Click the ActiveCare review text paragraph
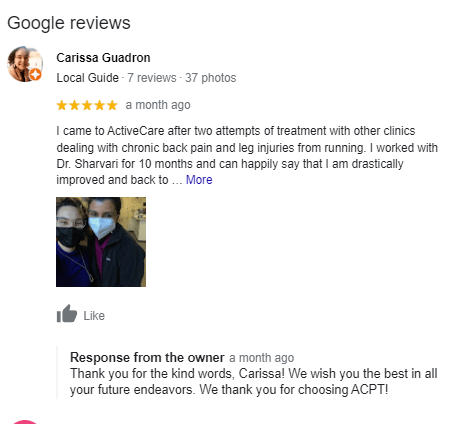This screenshot has height=424, width=452. 247,155
